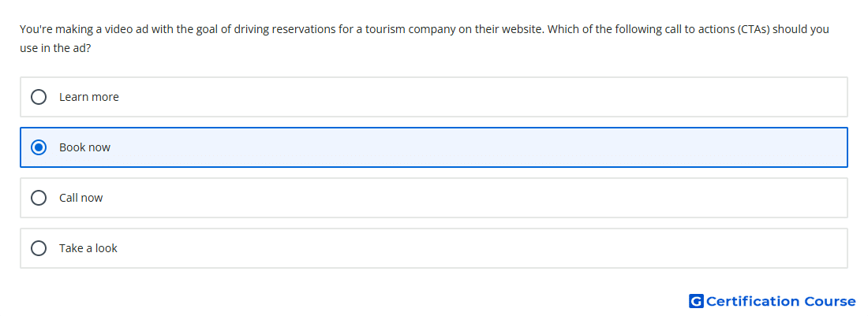
Task: Click "use in the ad?" question line
Action: 55,48
